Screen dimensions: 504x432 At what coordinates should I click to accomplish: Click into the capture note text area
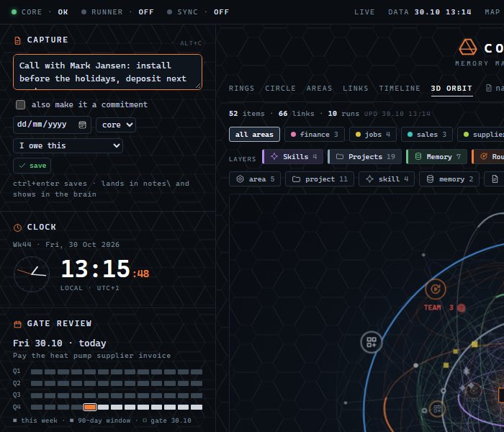(x=108, y=72)
